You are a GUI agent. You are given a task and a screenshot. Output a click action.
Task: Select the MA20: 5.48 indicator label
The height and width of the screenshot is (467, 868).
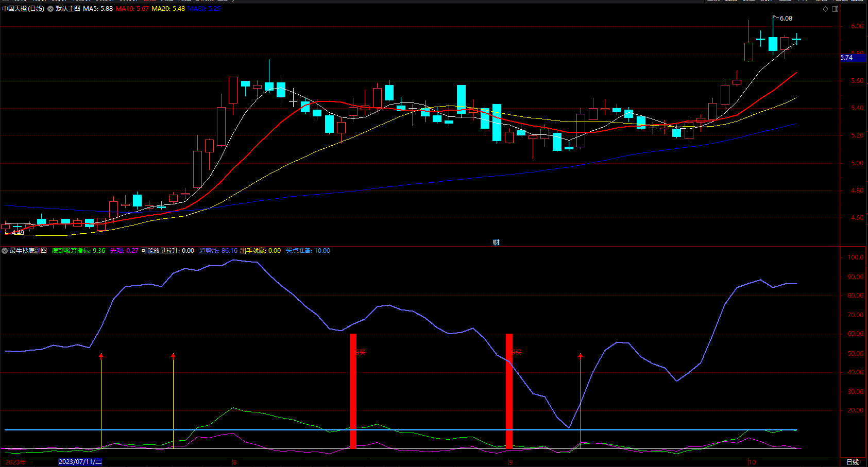(x=168, y=9)
